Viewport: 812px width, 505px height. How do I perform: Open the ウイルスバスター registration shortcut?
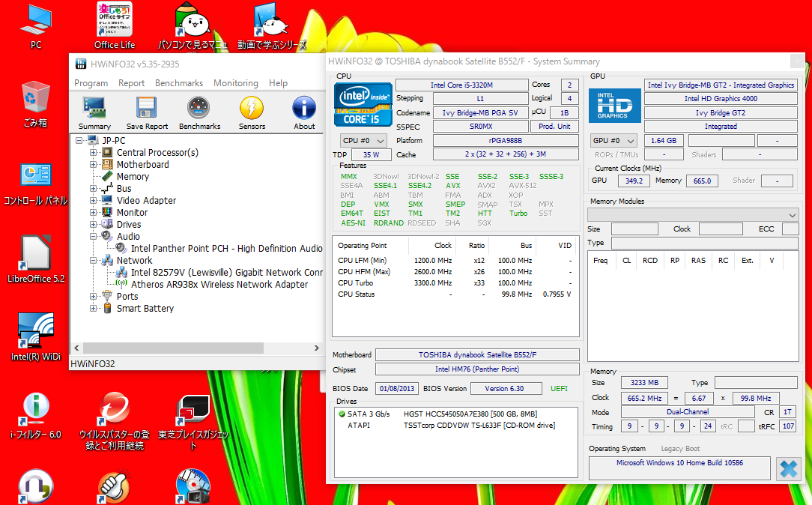click(x=115, y=420)
